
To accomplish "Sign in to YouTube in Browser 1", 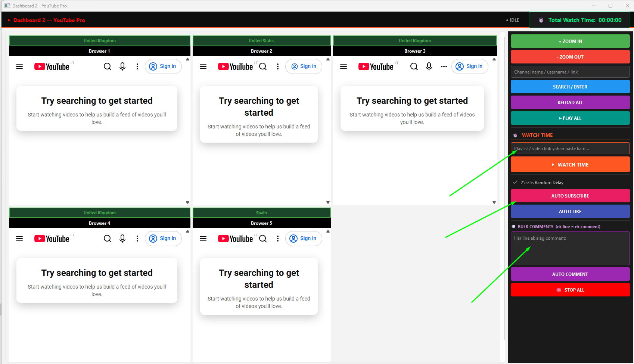I will pyautogui.click(x=163, y=66).
